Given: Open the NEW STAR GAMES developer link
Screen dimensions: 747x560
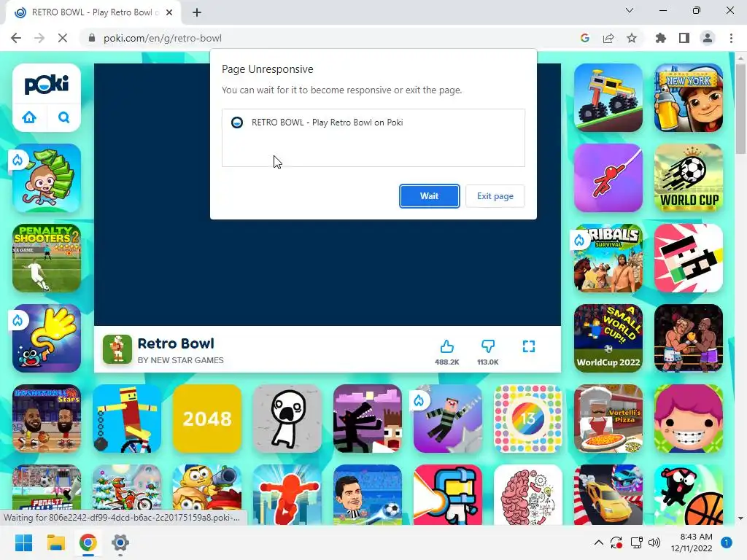Looking at the screenshot, I should tap(181, 360).
